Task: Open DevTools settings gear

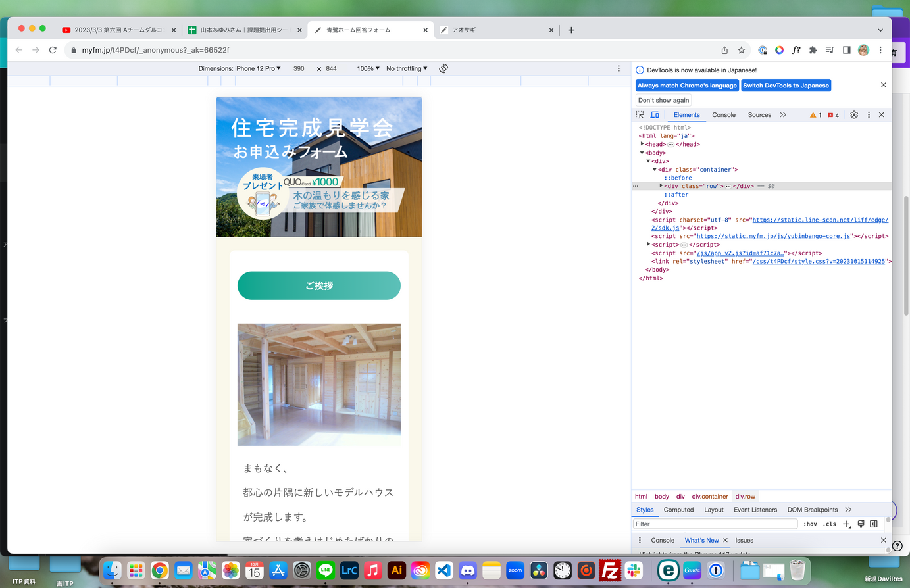Action: coord(854,115)
